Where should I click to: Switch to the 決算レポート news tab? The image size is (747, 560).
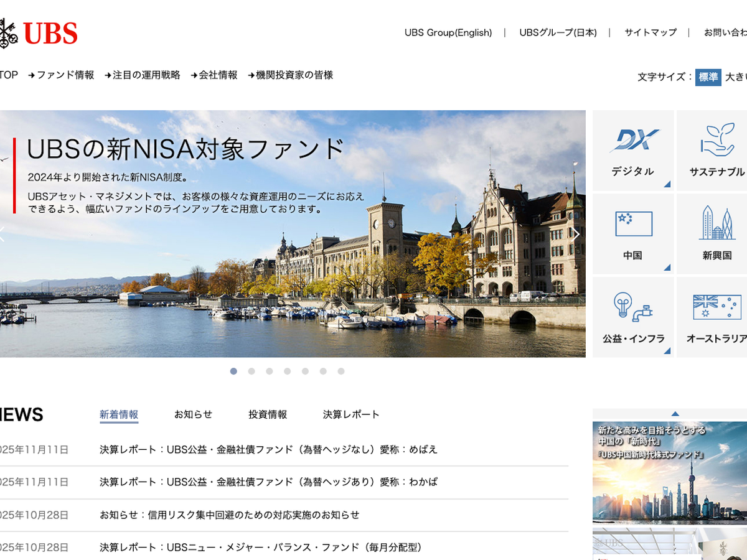coord(351,414)
